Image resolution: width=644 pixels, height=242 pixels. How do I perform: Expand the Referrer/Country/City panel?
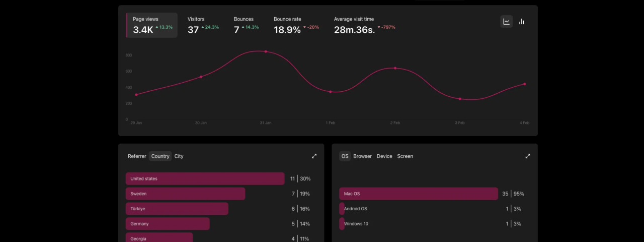coord(314,156)
